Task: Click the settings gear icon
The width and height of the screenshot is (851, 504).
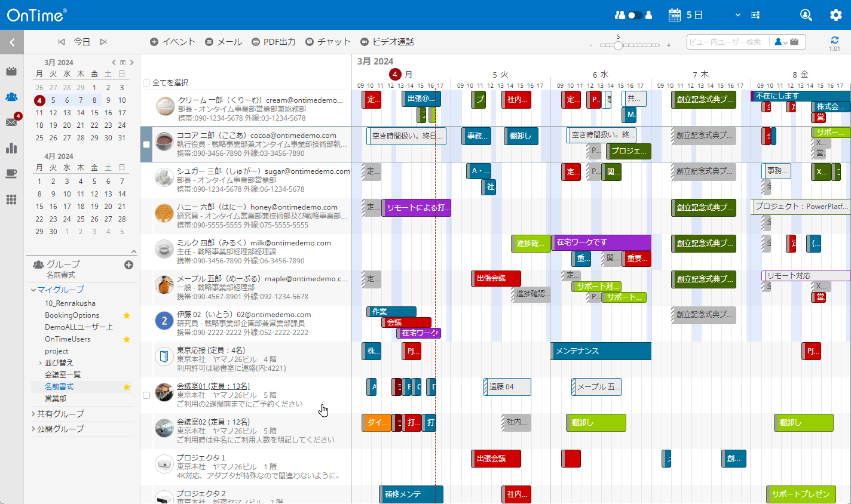Action: (x=835, y=15)
